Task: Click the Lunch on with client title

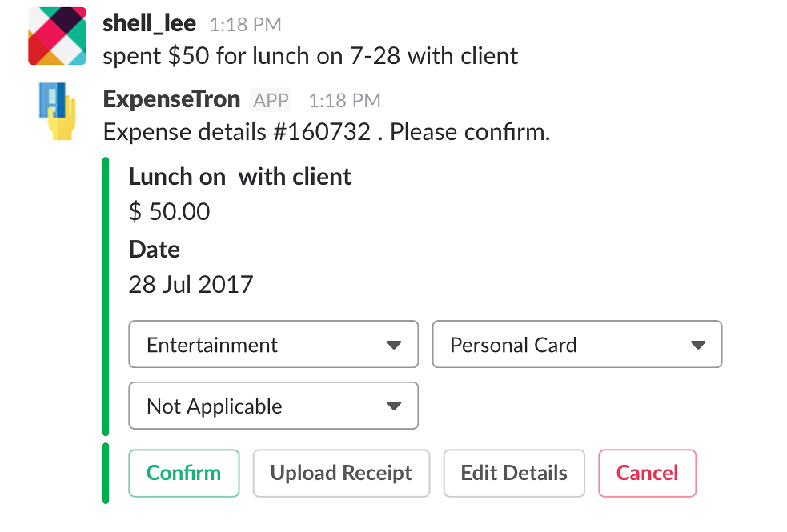Action: (240, 176)
